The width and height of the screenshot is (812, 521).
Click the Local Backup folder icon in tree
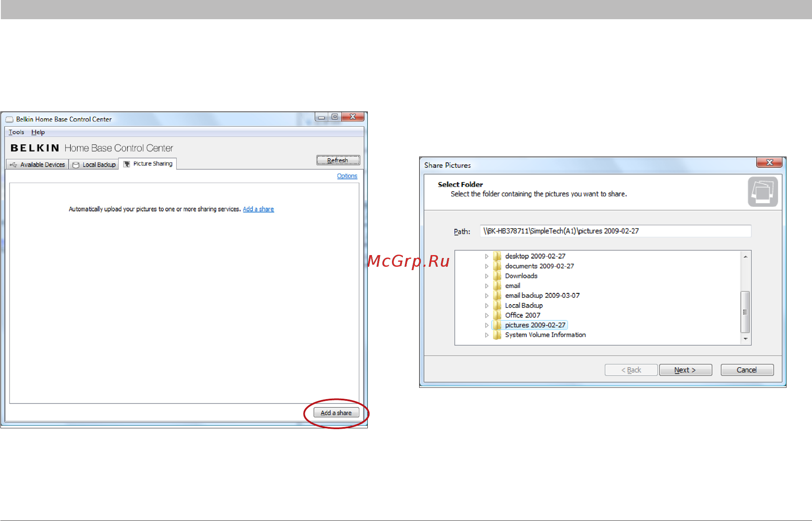(x=497, y=305)
